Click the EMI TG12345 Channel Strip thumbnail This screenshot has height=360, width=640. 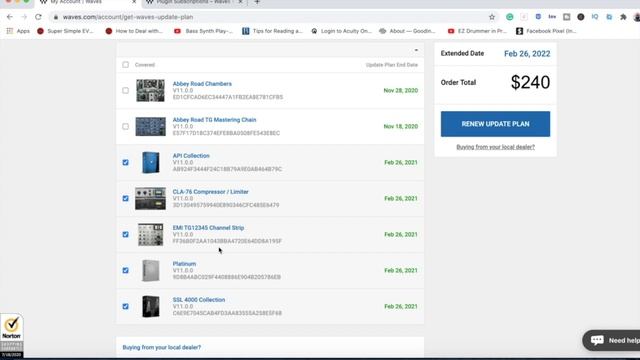(151, 234)
